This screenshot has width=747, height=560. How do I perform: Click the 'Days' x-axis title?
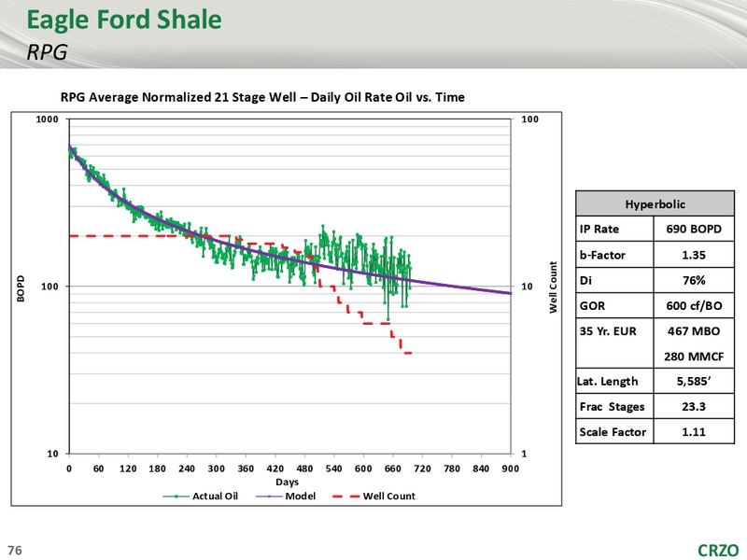pyautogui.click(x=288, y=482)
